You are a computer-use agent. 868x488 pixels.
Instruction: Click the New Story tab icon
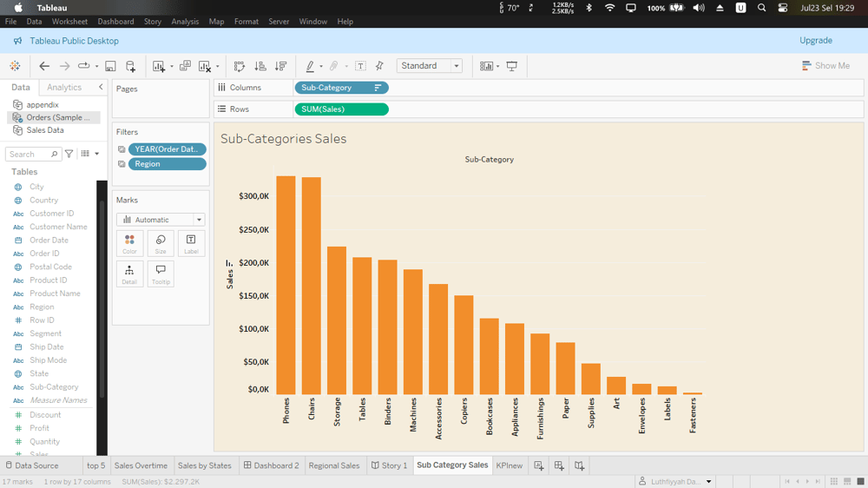point(580,465)
